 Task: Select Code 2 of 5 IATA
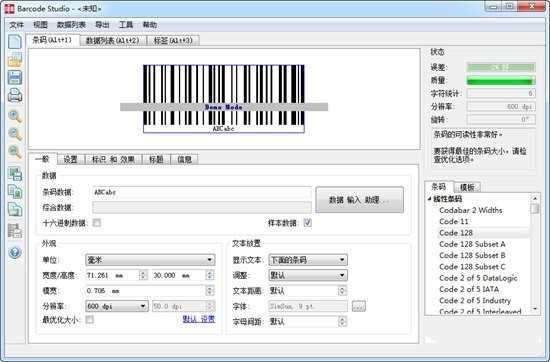(469, 289)
